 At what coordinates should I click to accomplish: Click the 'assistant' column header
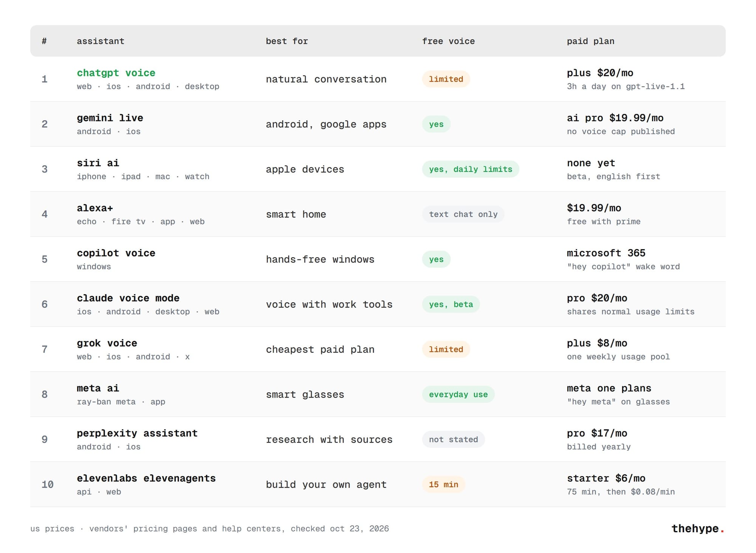click(x=101, y=41)
